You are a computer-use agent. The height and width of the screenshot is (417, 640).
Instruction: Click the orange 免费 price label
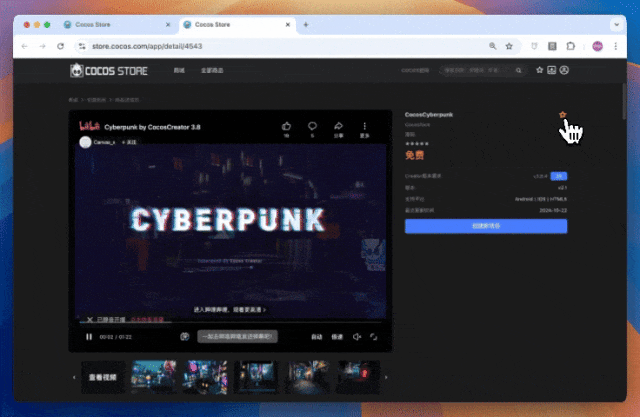(x=414, y=155)
